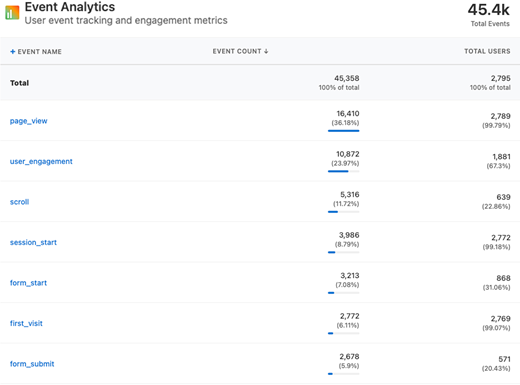Click the Total Users column header
Screen dimensions: 520x385
coord(487,51)
